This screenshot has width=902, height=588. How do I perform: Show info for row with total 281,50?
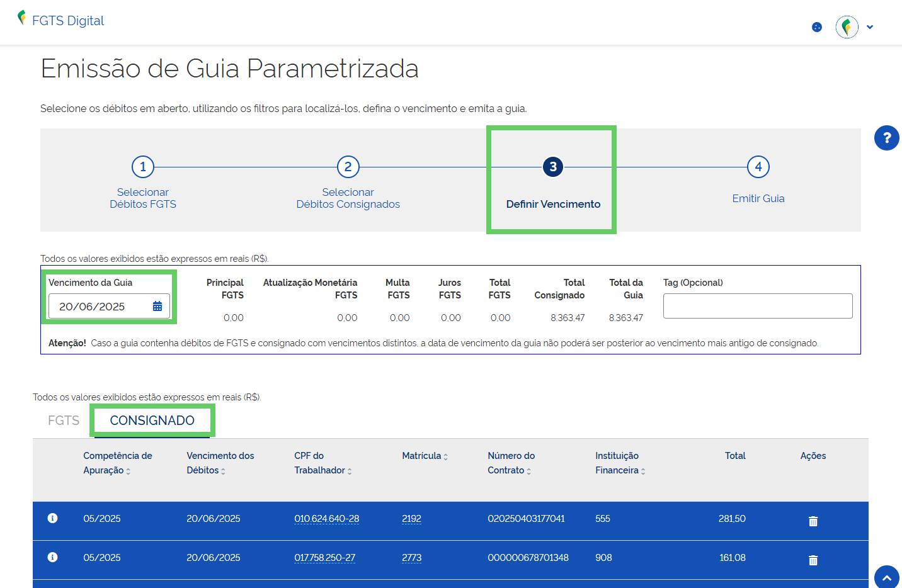click(x=53, y=518)
